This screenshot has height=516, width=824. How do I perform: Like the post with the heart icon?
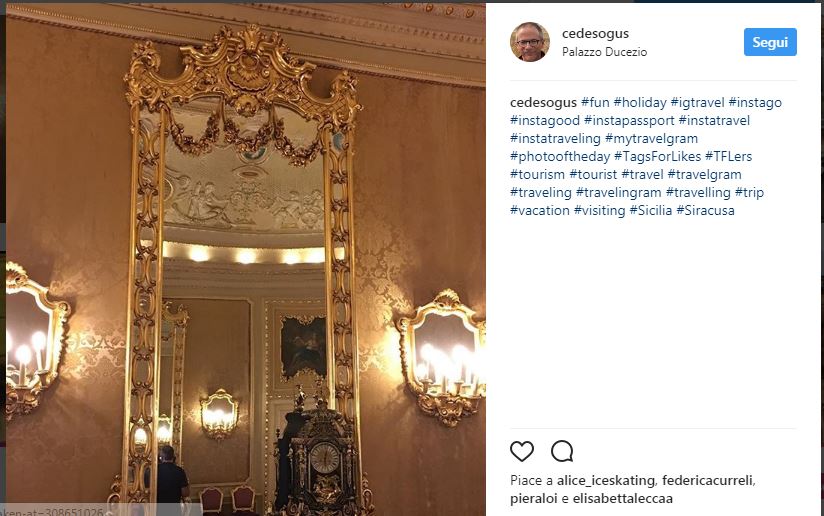coord(522,451)
